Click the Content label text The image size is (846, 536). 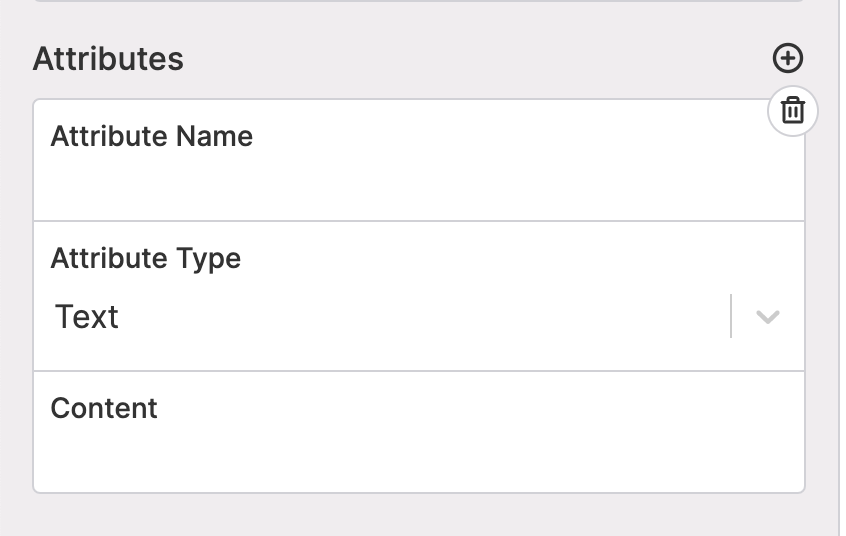tap(104, 408)
